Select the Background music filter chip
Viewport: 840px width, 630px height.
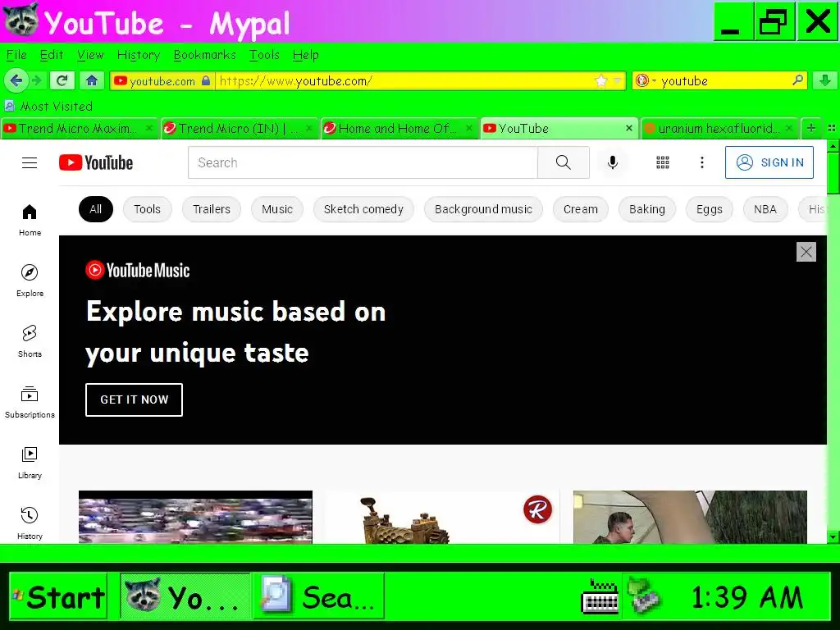[x=483, y=209]
